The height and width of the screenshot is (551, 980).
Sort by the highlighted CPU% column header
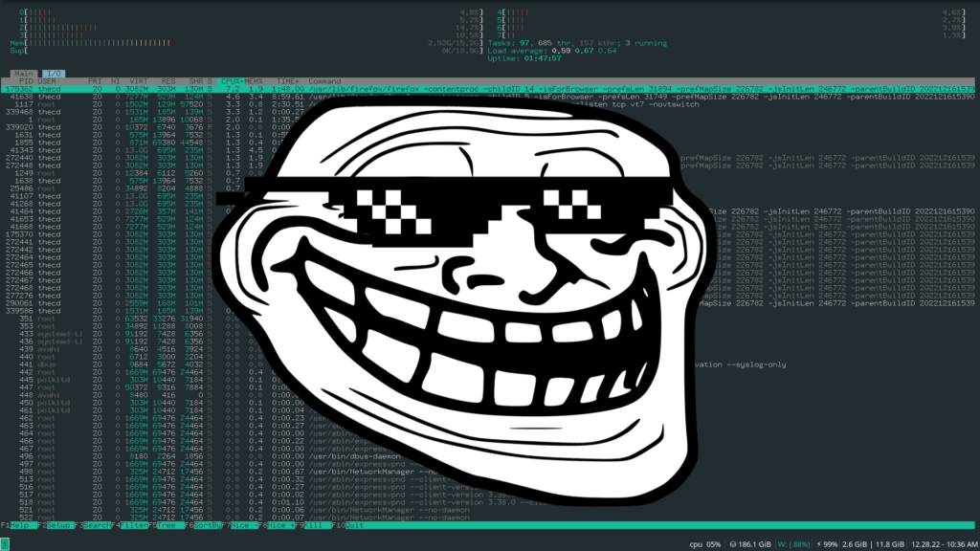tap(232, 81)
